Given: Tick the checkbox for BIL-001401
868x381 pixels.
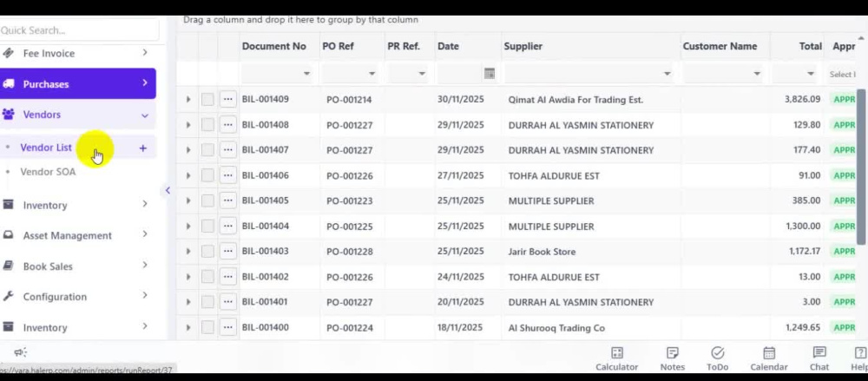Looking at the screenshot, I should coord(207,302).
